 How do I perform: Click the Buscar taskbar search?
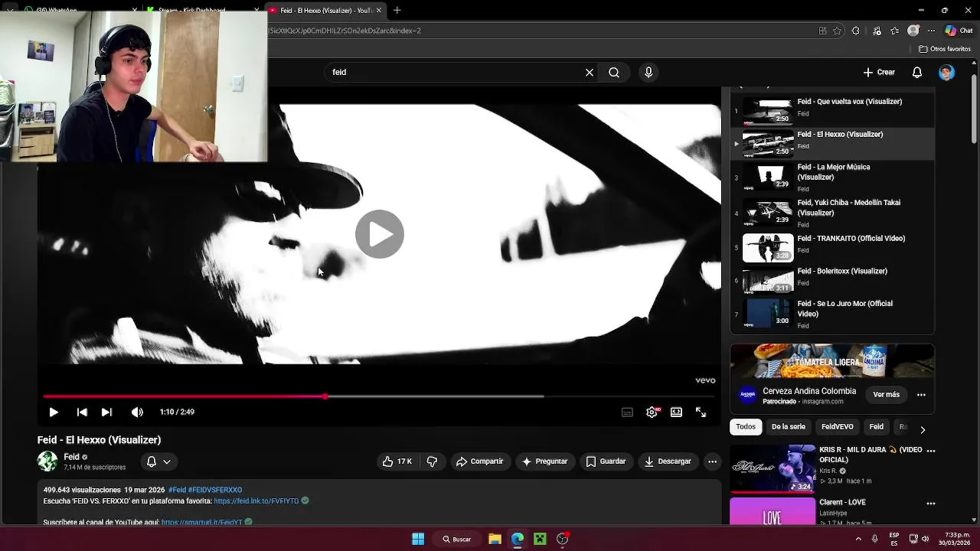(457, 539)
